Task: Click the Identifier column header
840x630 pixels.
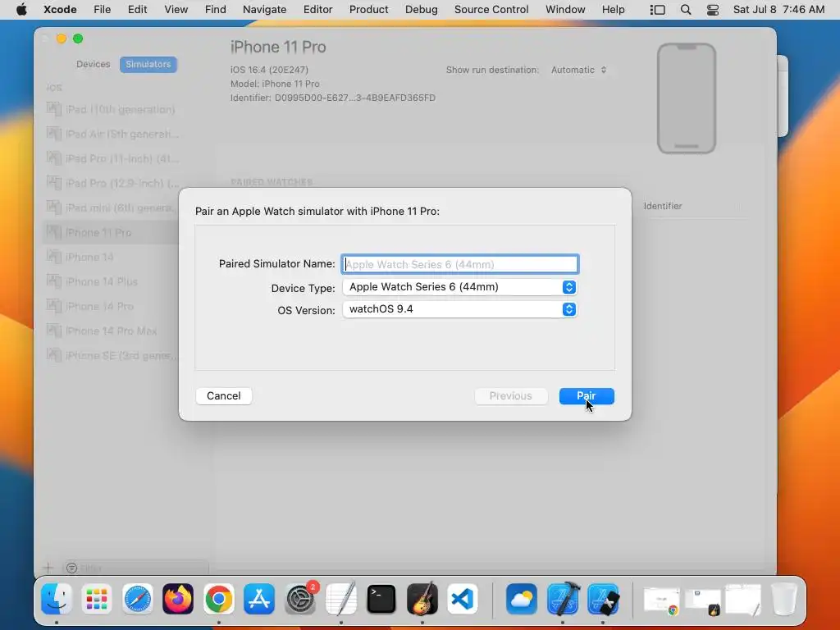Action: 663,206
